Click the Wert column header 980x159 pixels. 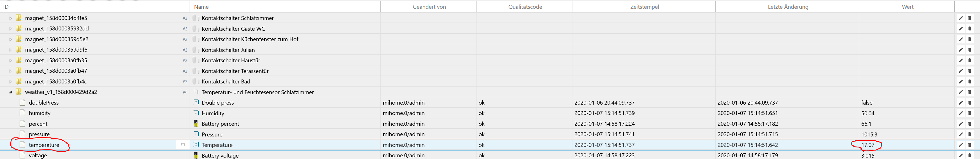coord(907,7)
